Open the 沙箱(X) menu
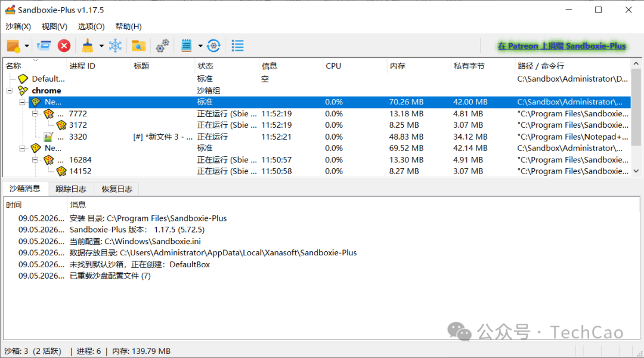Viewport: 644px width, 358px height. [x=18, y=26]
